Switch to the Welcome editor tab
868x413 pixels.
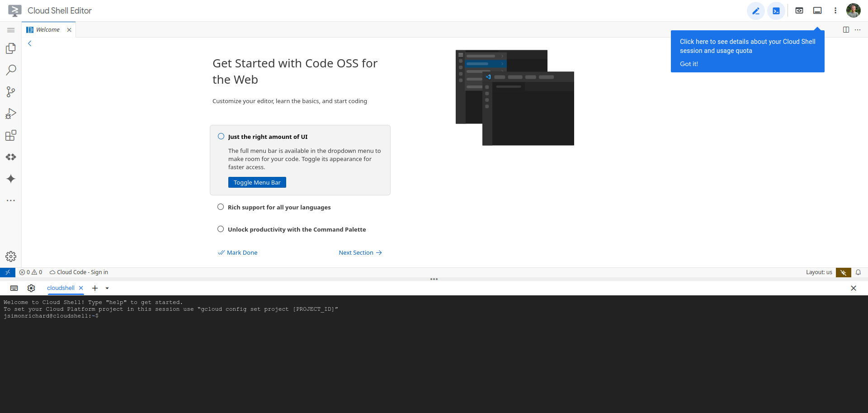48,30
